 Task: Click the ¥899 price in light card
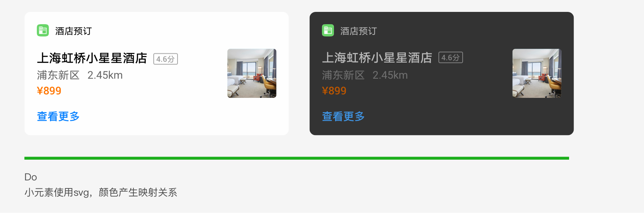tap(49, 91)
